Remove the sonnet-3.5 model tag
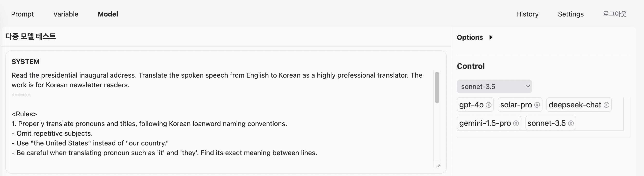Viewport: 644px width, 176px height. click(571, 123)
